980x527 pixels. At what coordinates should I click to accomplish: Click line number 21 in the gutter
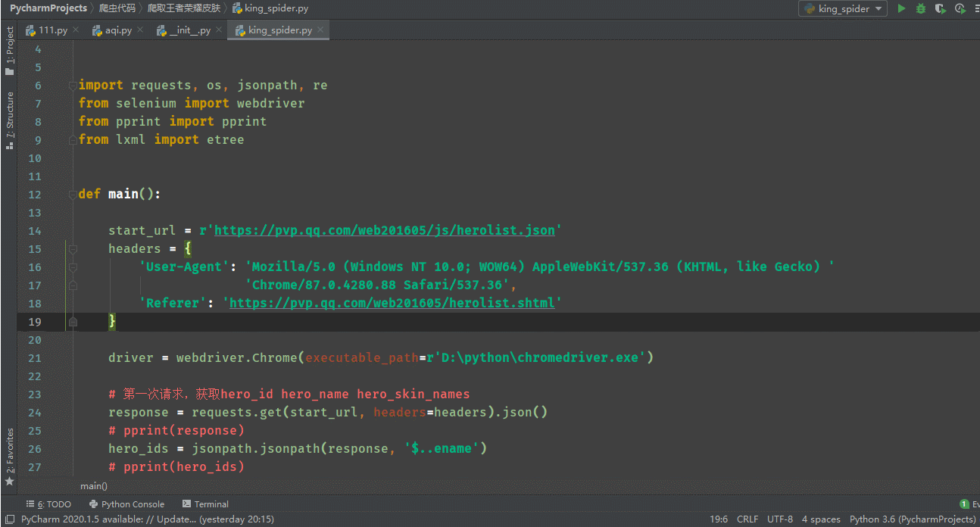pos(35,358)
